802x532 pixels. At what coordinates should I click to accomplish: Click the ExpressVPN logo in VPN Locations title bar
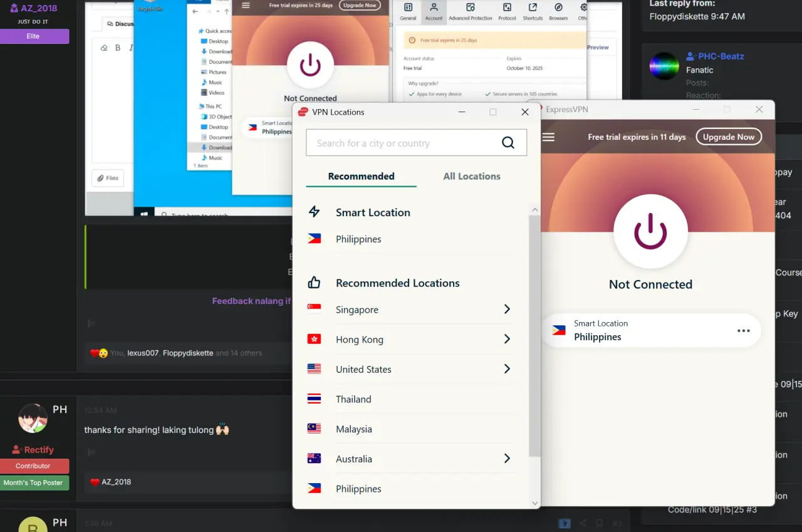click(x=303, y=112)
